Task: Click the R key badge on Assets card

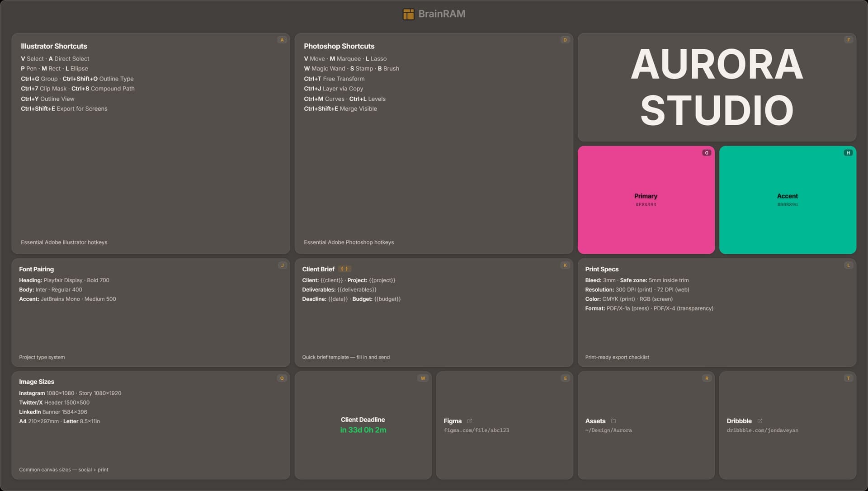Action: [x=707, y=378]
